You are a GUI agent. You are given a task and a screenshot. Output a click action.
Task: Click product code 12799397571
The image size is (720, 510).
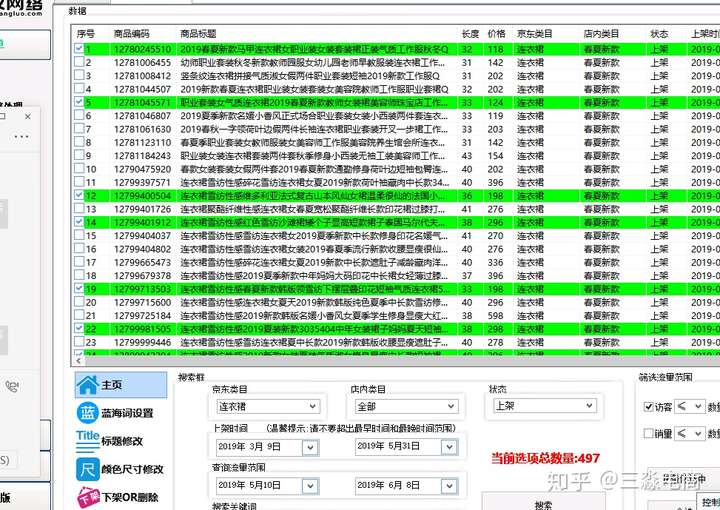pos(142,182)
